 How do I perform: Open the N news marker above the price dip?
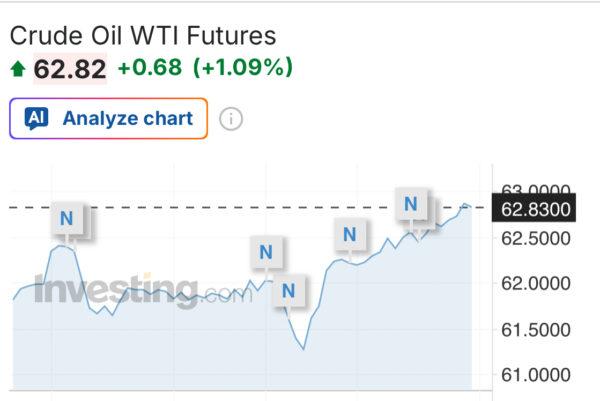coord(289,291)
